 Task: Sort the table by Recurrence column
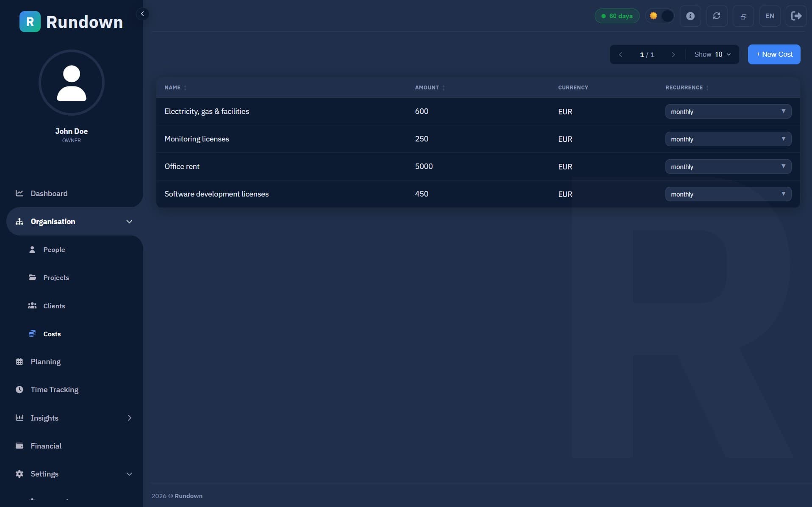click(687, 88)
